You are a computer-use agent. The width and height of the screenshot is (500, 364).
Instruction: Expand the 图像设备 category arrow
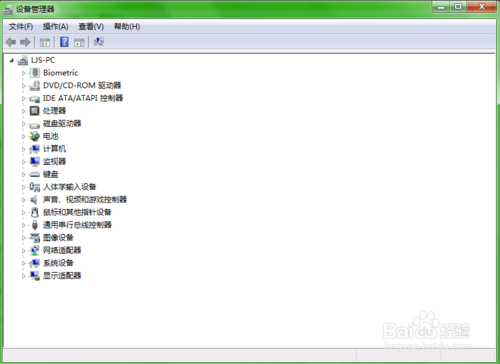[24, 238]
